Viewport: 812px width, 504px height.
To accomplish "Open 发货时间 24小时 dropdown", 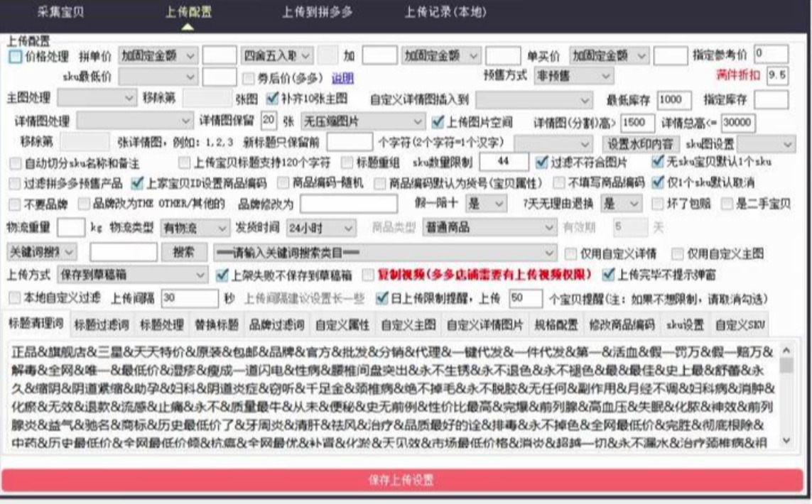I will (x=320, y=228).
